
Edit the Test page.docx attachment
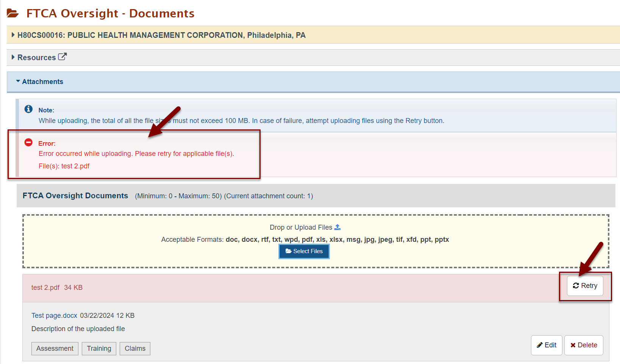click(547, 345)
